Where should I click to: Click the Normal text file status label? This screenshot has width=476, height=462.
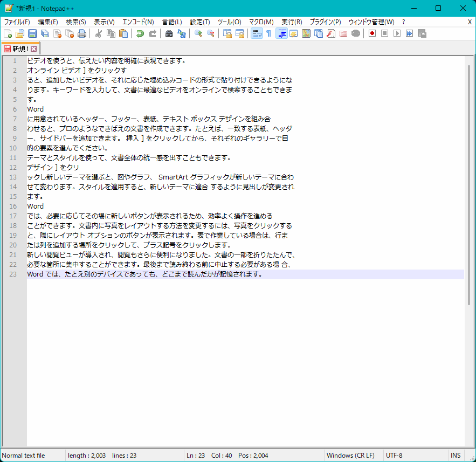tap(23, 456)
